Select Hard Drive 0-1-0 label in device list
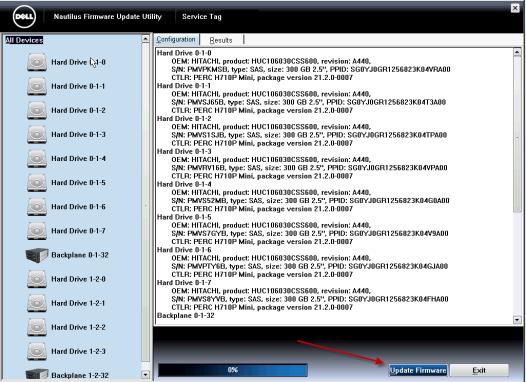Screen dimensions: 526x382 [x=78, y=62]
